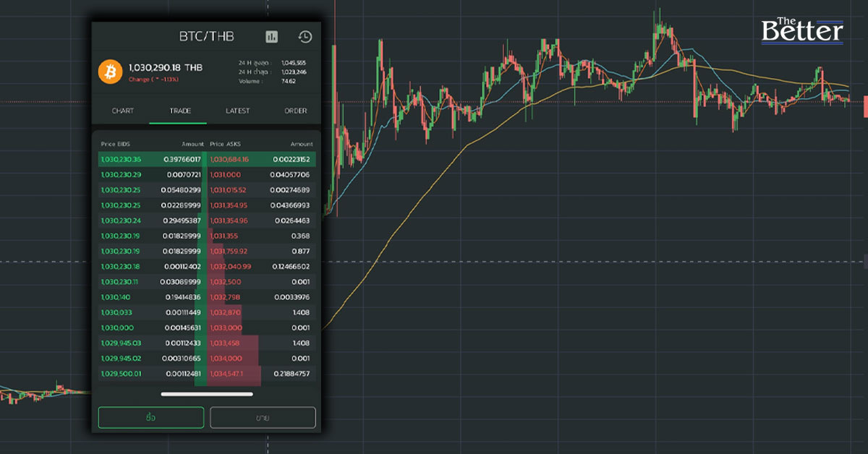This screenshot has height=454, width=868.
Task: Go to the ORDER tab
Action: (x=295, y=111)
